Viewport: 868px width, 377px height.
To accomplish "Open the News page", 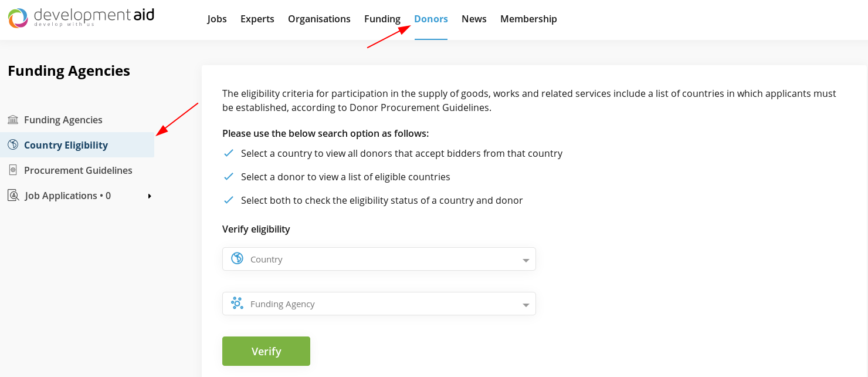I will point(474,19).
